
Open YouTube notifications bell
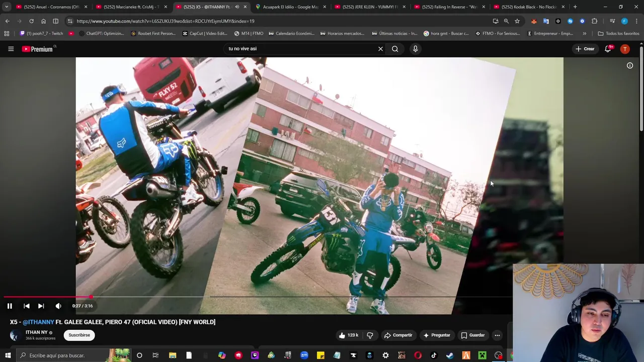pos(608,49)
